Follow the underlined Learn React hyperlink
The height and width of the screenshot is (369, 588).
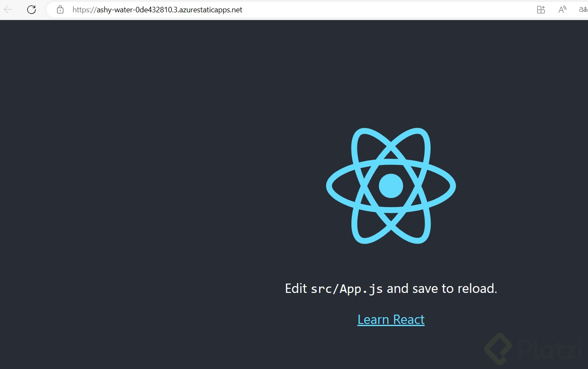click(391, 319)
